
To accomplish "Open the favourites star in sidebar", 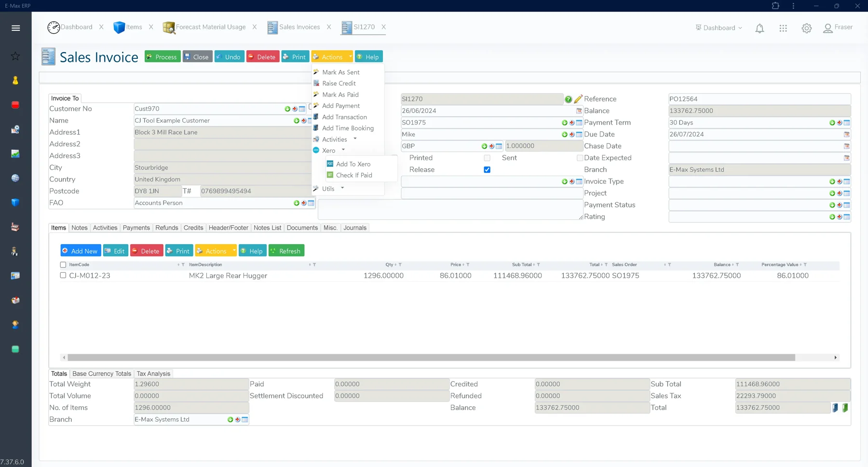I will pyautogui.click(x=15, y=56).
